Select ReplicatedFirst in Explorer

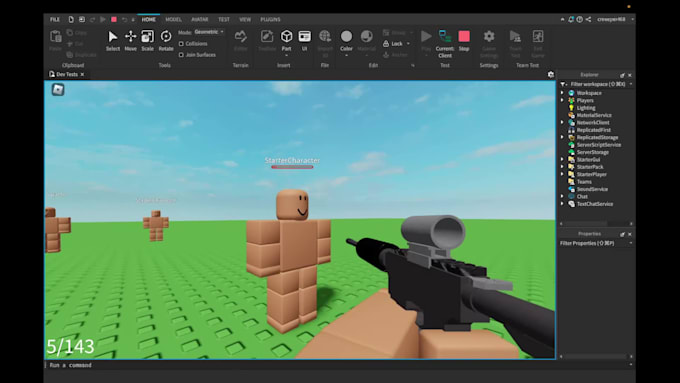pyautogui.click(x=593, y=130)
